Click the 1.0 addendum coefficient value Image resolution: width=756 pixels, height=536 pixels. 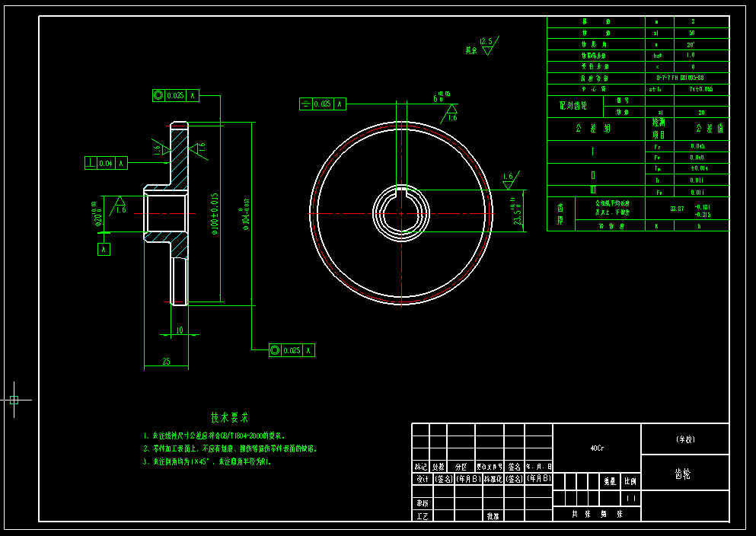691,56
